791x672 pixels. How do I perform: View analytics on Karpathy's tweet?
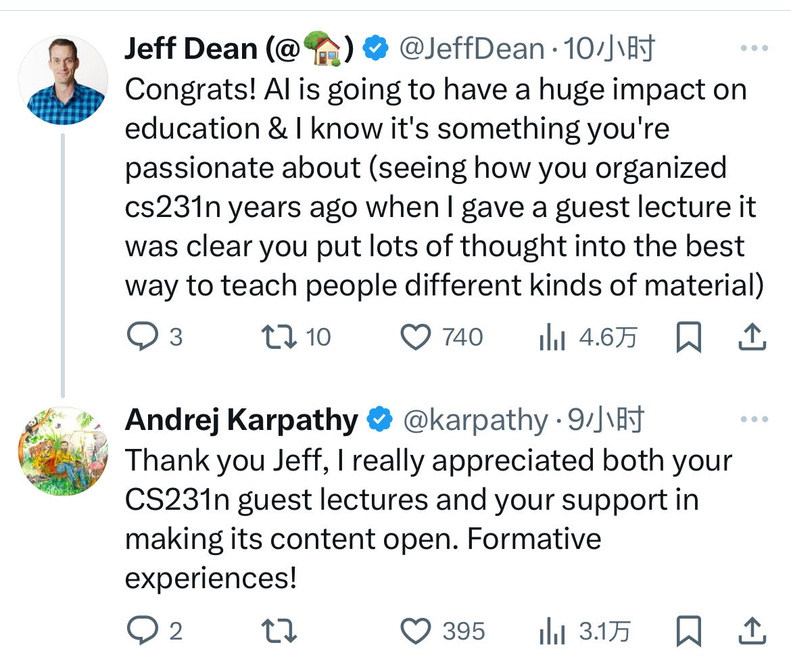coord(552,631)
